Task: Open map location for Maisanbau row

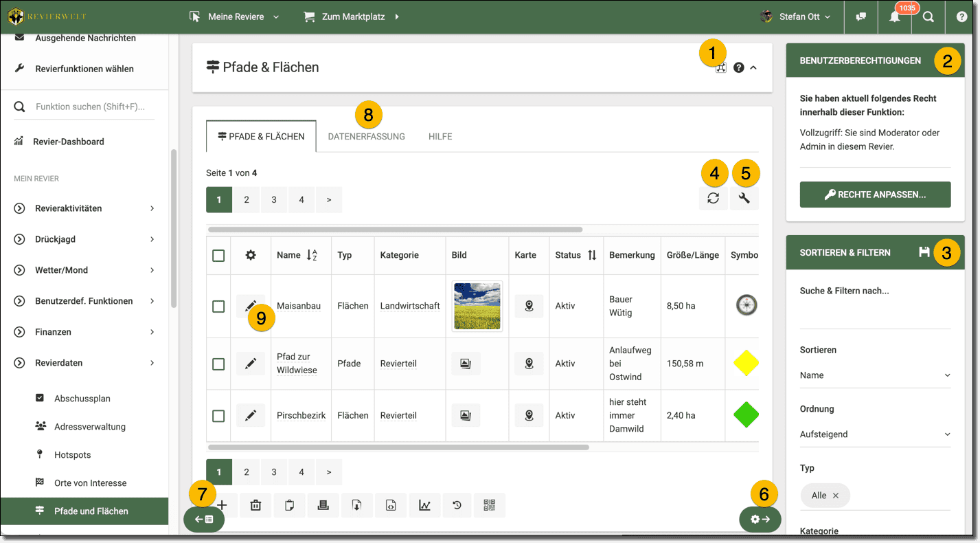Action: (529, 306)
